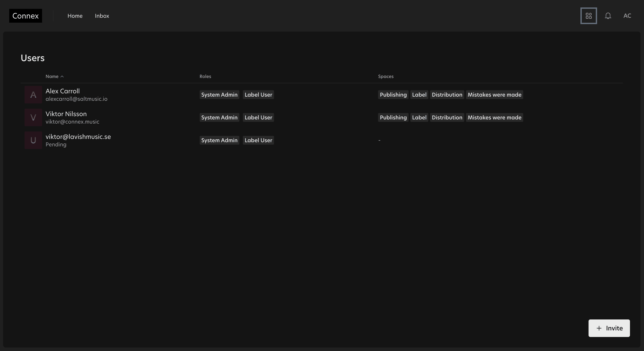The image size is (644, 351).
Task: Click the pending user's U avatar
Action: point(33,140)
